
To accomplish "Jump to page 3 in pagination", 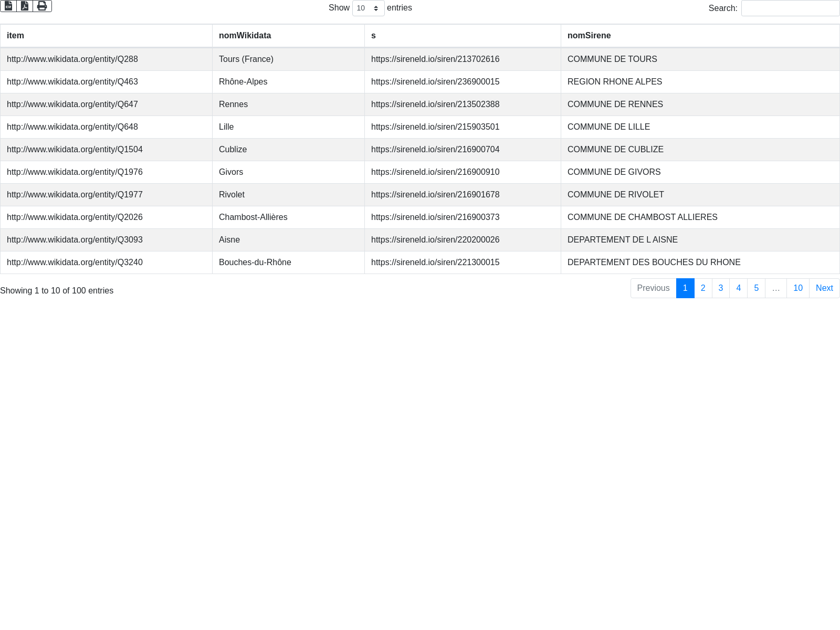I will point(721,288).
